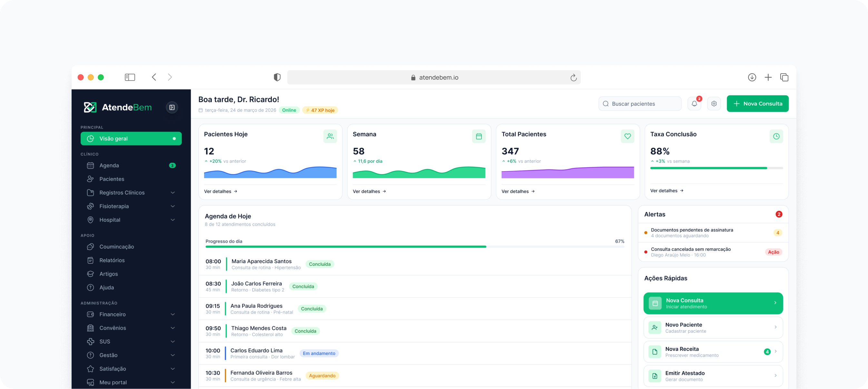Click the Semana calendar icon
Image resolution: width=868 pixels, height=389 pixels.
pyautogui.click(x=478, y=136)
